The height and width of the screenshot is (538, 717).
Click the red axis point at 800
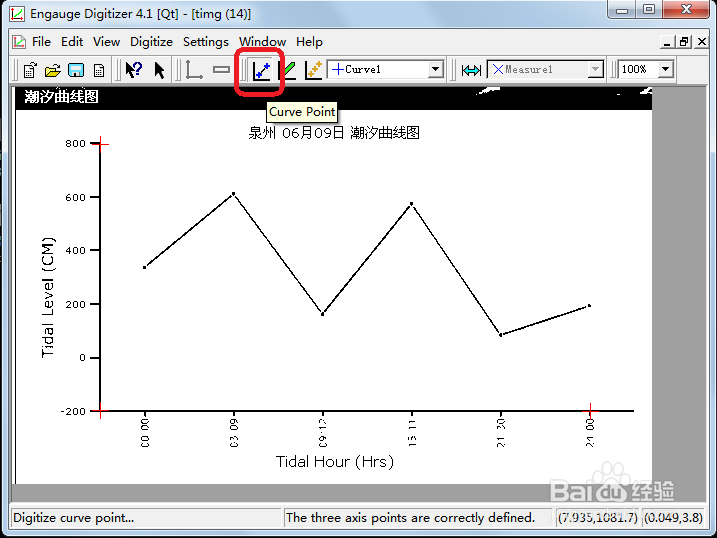click(101, 144)
